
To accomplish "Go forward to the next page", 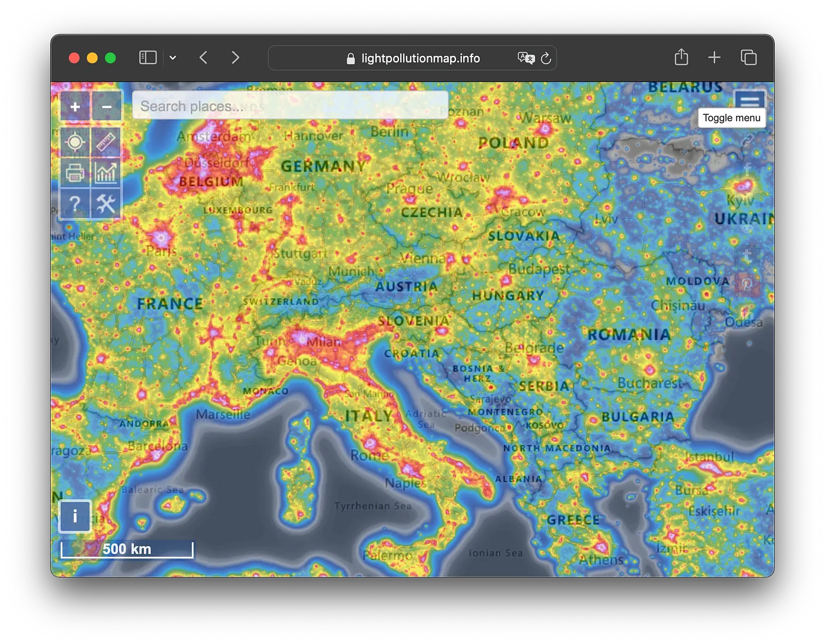I will (x=235, y=58).
